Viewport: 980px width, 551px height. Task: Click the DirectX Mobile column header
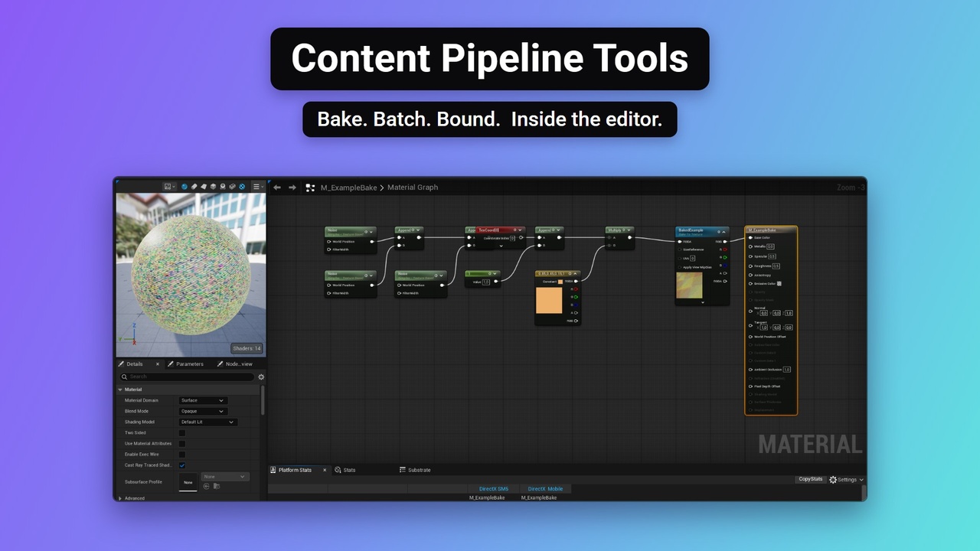coord(545,489)
